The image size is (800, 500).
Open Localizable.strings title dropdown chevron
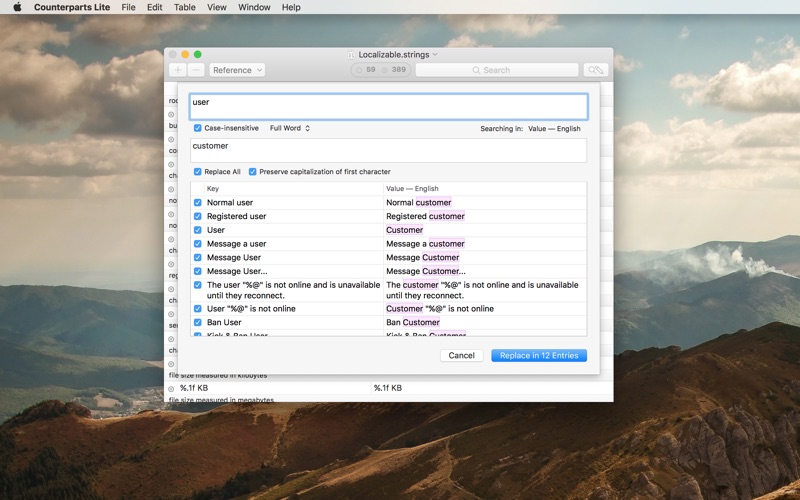[435, 54]
